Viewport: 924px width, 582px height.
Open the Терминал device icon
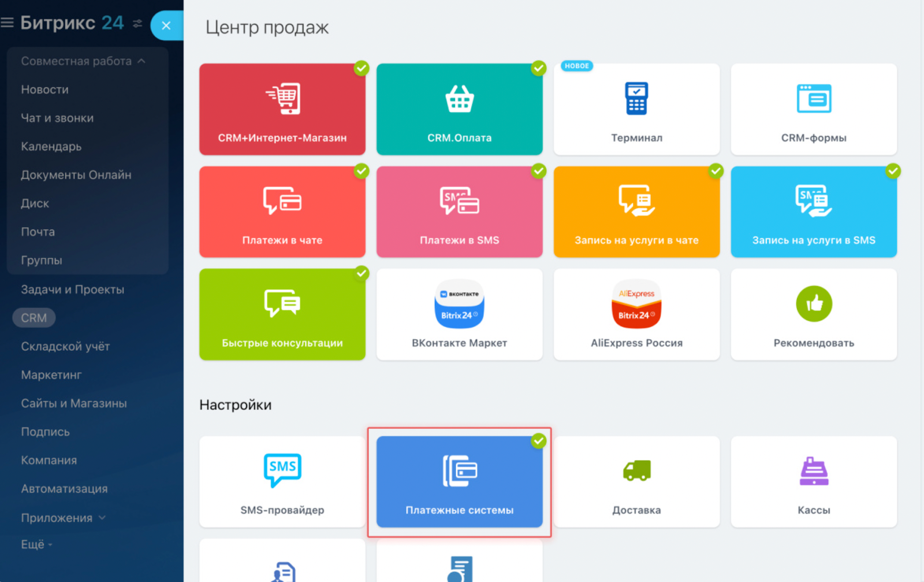coord(636,98)
